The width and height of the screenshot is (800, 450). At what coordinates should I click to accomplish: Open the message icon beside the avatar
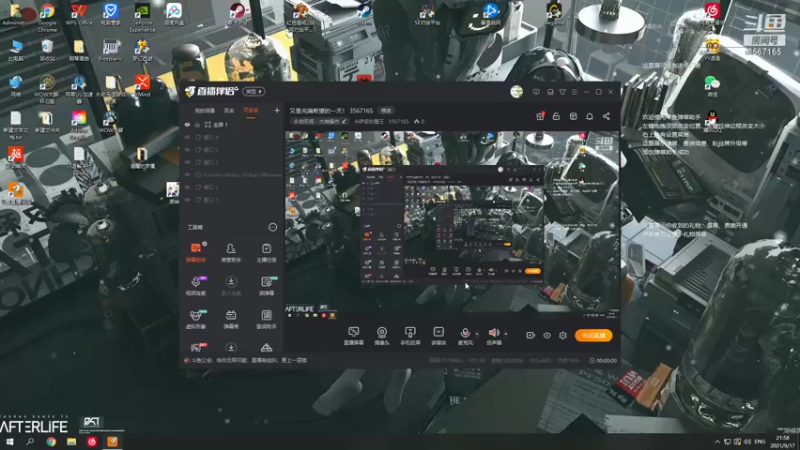[536, 92]
